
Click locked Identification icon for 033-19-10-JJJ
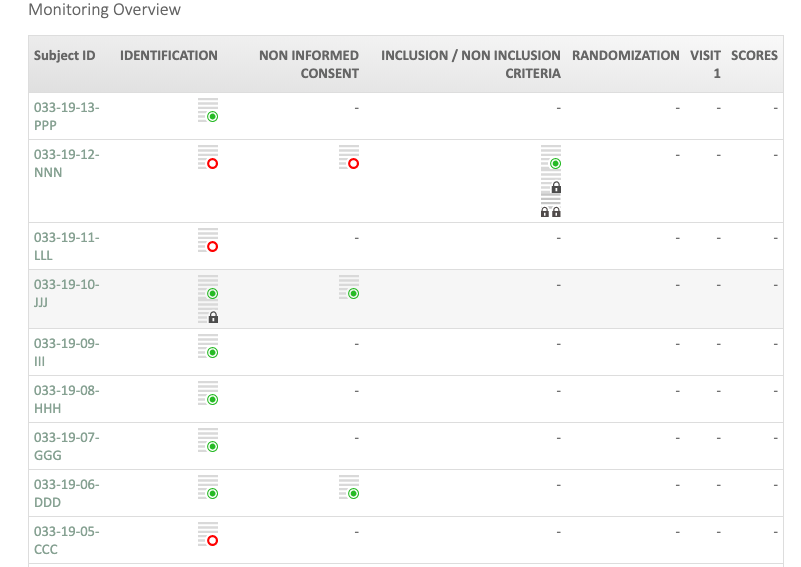coord(208,312)
